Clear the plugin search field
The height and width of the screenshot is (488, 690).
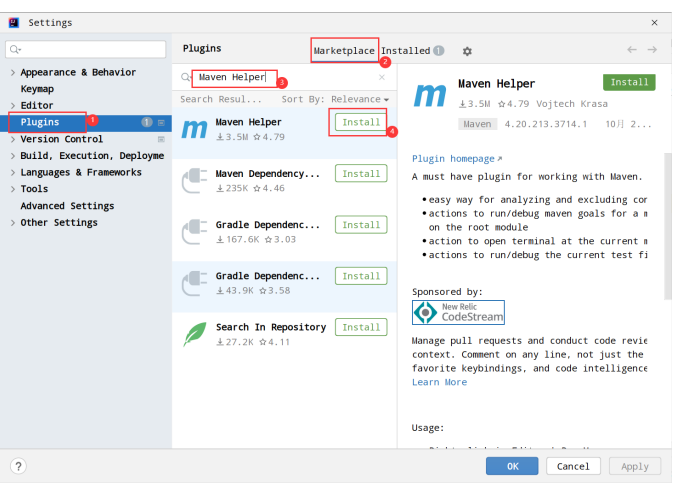point(382,77)
